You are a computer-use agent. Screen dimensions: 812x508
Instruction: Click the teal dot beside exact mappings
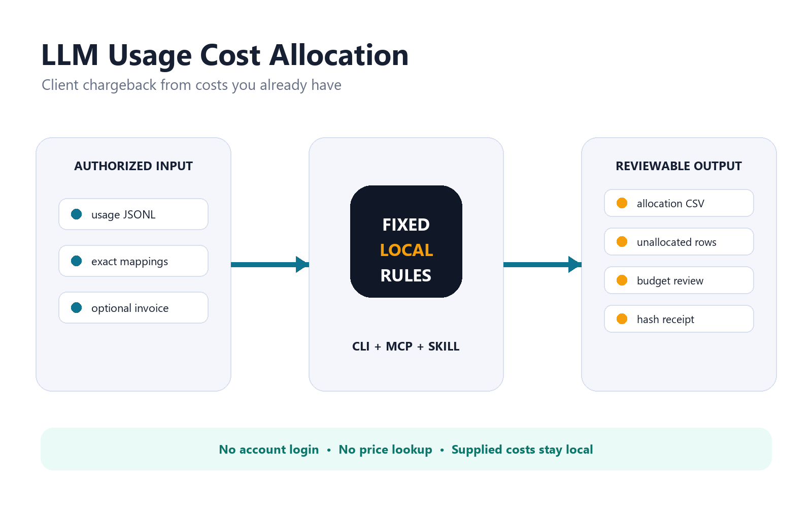tap(77, 261)
